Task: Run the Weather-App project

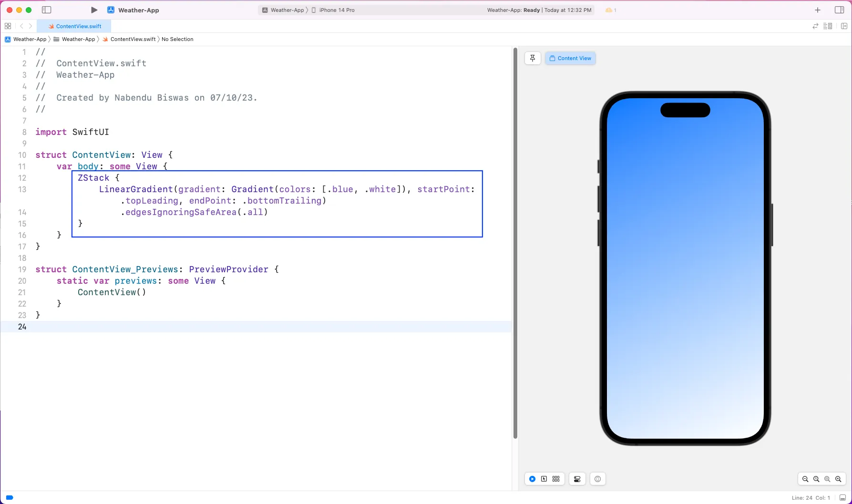Action: click(x=94, y=10)
